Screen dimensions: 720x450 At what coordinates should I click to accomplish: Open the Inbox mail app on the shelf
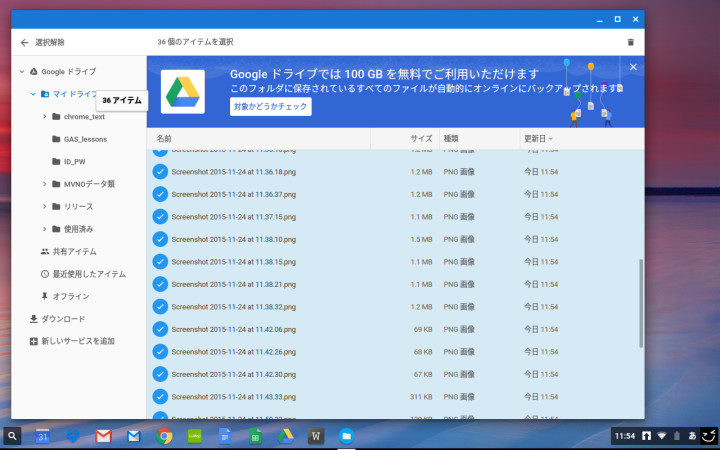(134, 436)
